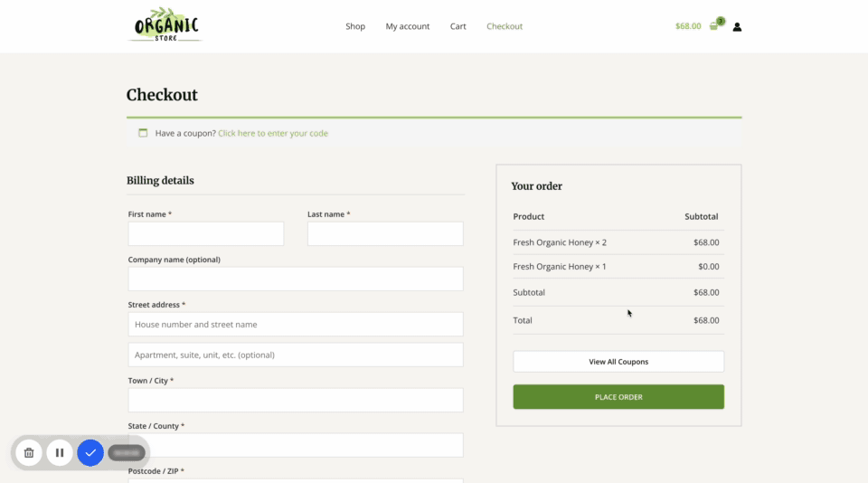The image size is (868, 483).
Task: Click here to enter your coupon code
Action: tap(273, 133)
